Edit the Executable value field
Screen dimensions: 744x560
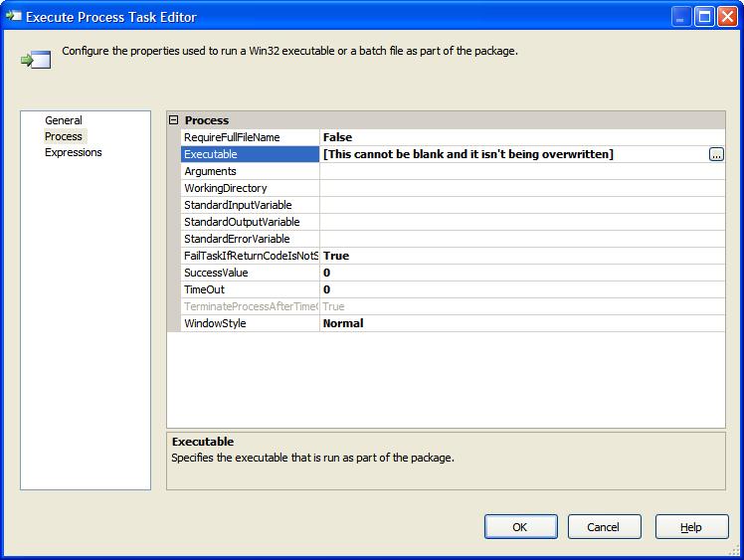(x=514, y=154)
